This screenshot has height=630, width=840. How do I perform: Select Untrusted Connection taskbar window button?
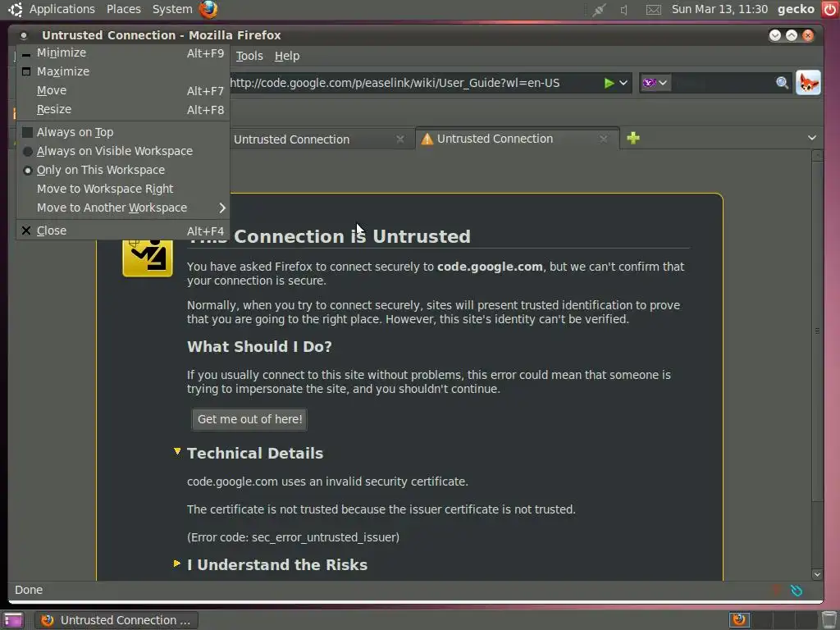116,620
